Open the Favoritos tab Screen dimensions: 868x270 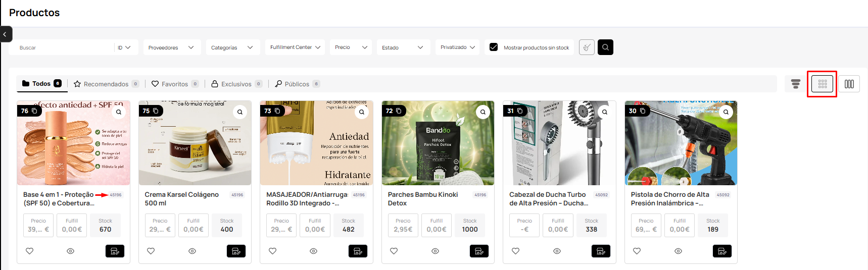(x=175, y=84)
